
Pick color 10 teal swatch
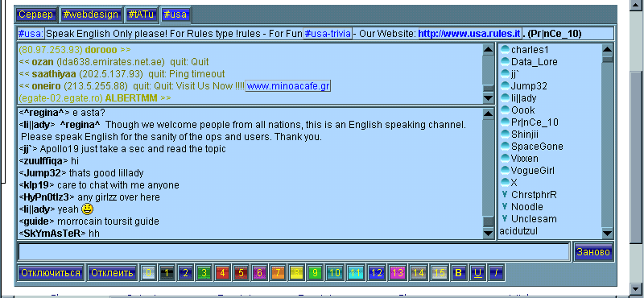click(x=335, y=273)
